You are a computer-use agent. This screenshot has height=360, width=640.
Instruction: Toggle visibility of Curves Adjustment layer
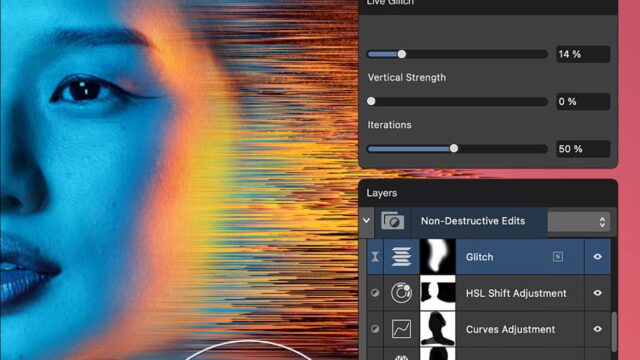[597, 329]
